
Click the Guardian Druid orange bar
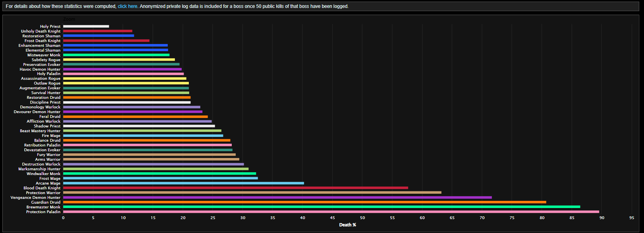[x=304, y=202]
